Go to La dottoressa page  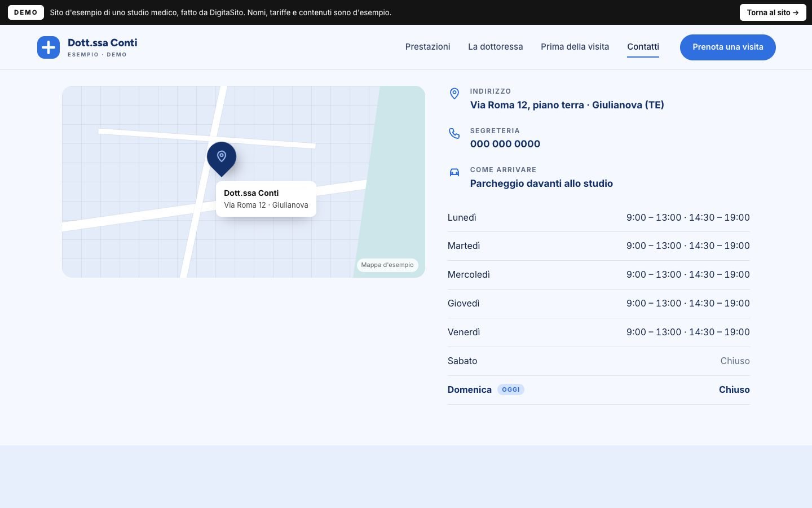[x=496, y=47]
